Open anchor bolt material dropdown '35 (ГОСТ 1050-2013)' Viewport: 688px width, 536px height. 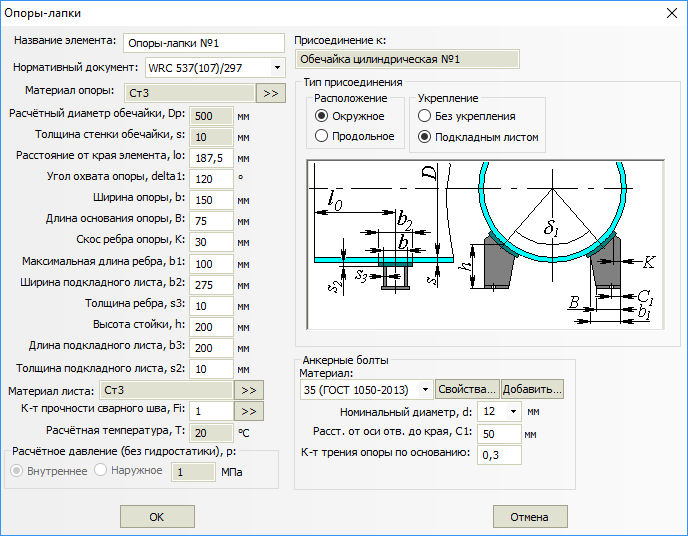(425, 389)
